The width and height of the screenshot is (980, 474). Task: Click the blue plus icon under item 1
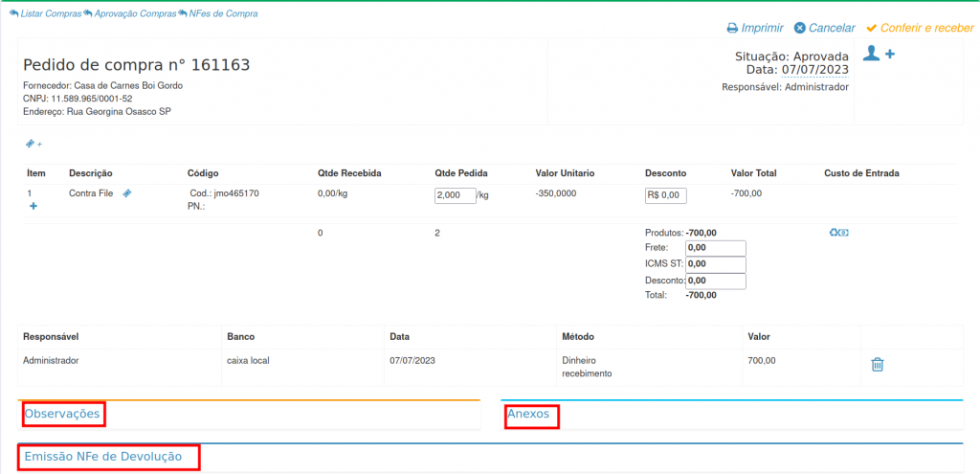coord(33,206)
